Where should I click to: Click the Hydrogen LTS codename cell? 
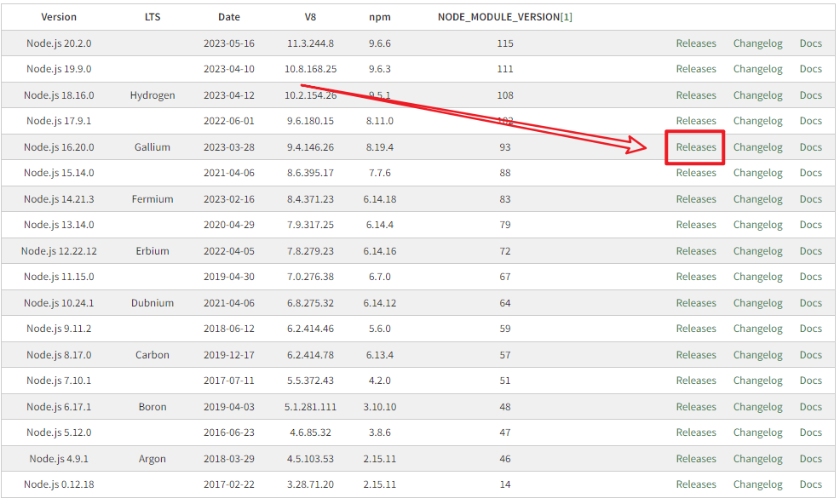point(152,95)
